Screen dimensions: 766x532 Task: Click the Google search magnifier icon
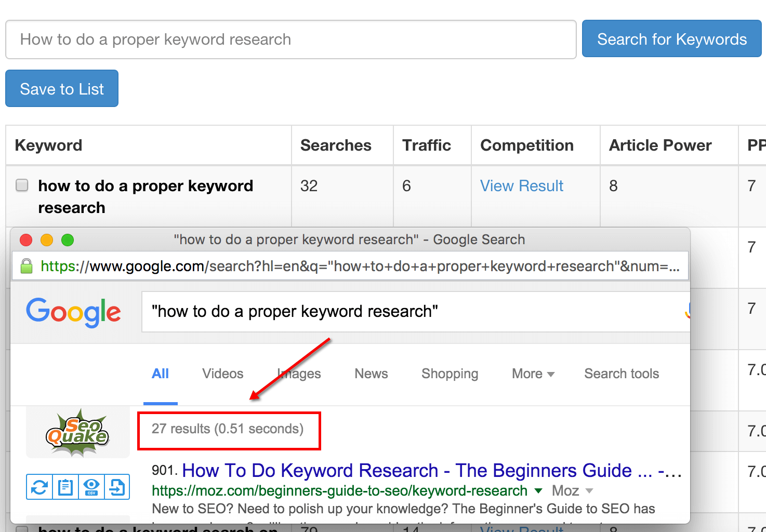click(x=688, y=312)
